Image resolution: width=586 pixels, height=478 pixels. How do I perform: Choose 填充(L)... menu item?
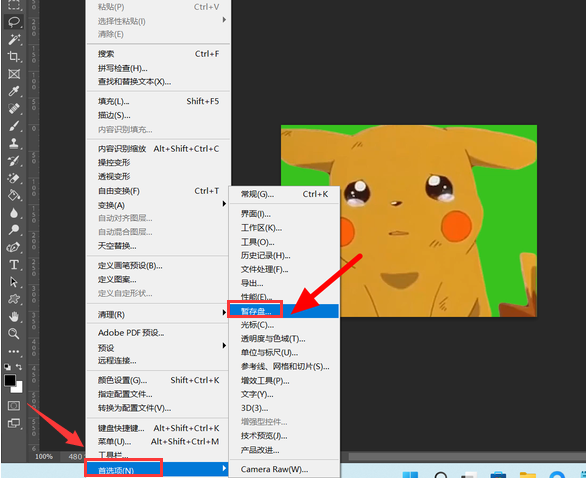158,102
